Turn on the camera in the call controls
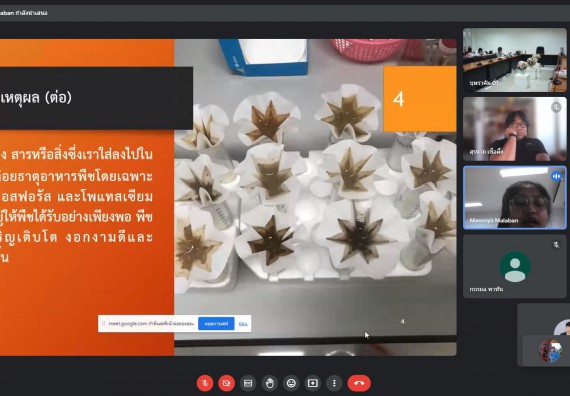The height and width of the screenshot is (396, 570). [226, 383]
